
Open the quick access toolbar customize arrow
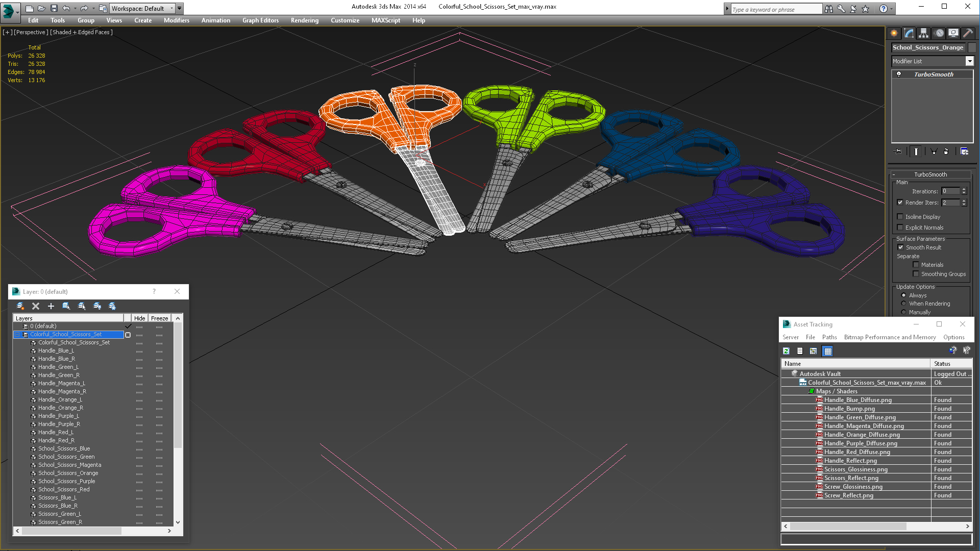180,9
